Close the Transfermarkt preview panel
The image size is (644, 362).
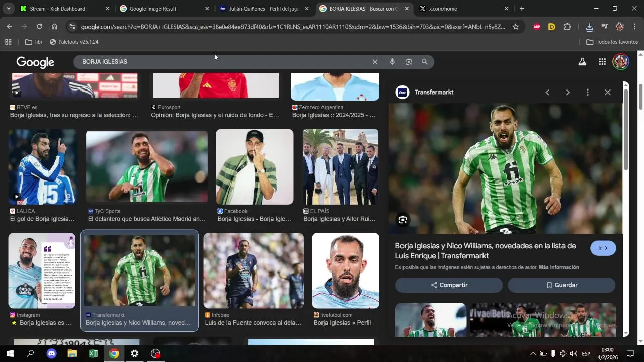tap(608, 93)
